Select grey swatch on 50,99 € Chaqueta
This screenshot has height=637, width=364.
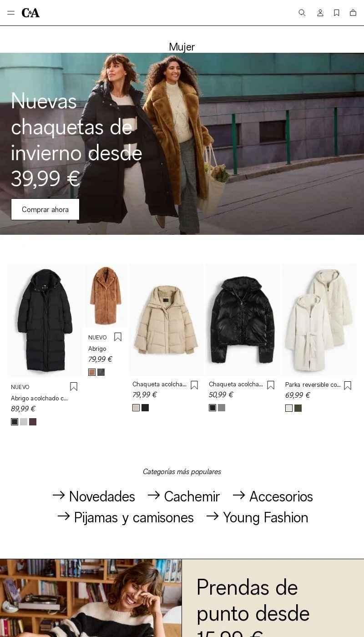222,408
